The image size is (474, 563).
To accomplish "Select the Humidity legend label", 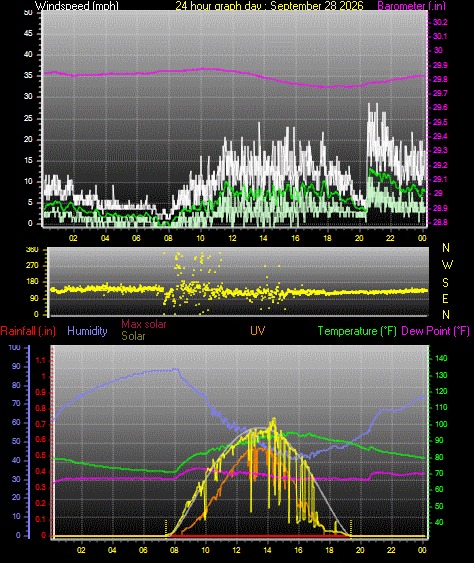I will 87,331.
